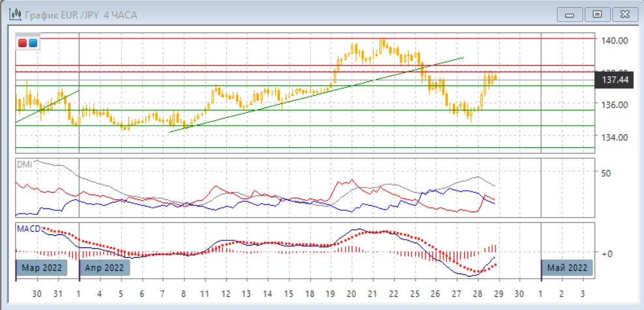Click the 140.00 price axis label
Screen dimensions: 644x310
[x=614, y=40]
